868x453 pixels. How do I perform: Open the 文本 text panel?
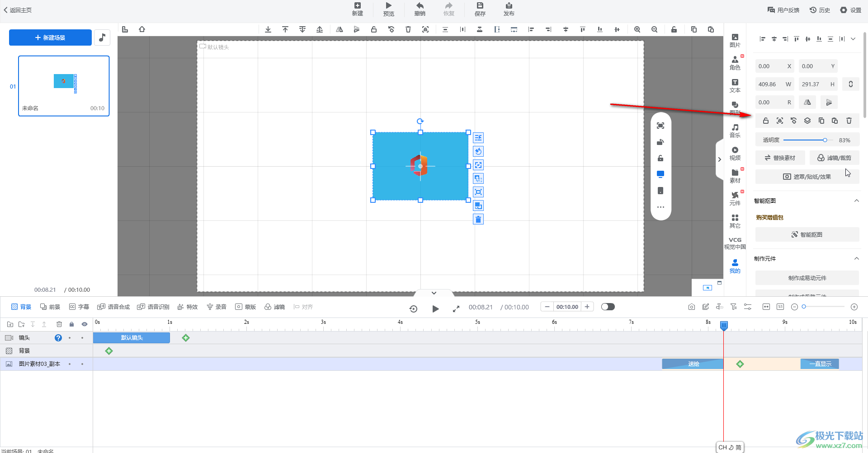735,86
